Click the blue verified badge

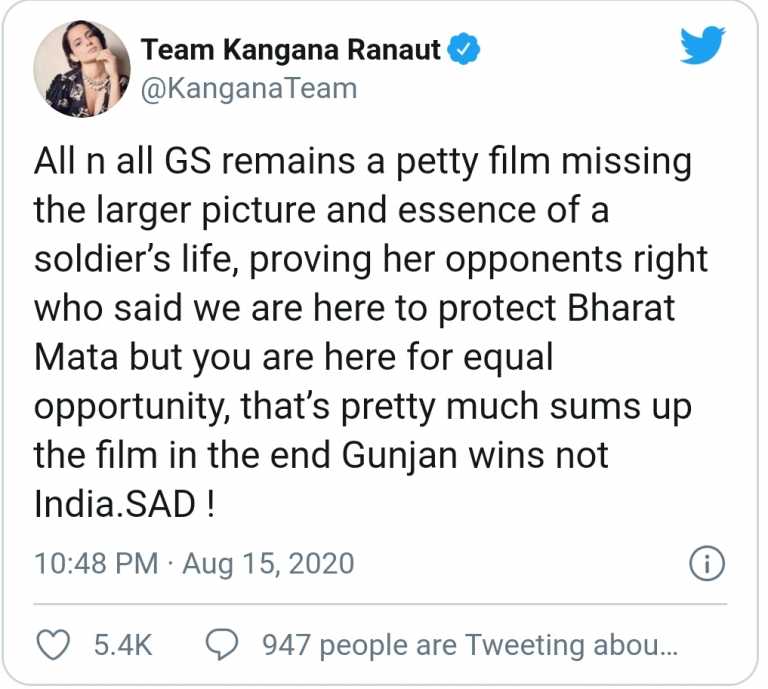coord(464,49)
